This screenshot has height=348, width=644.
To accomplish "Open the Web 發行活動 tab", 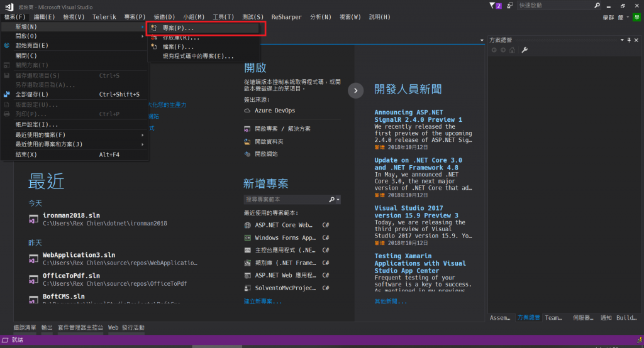I will pyautogui.click(x=126, y=327).
